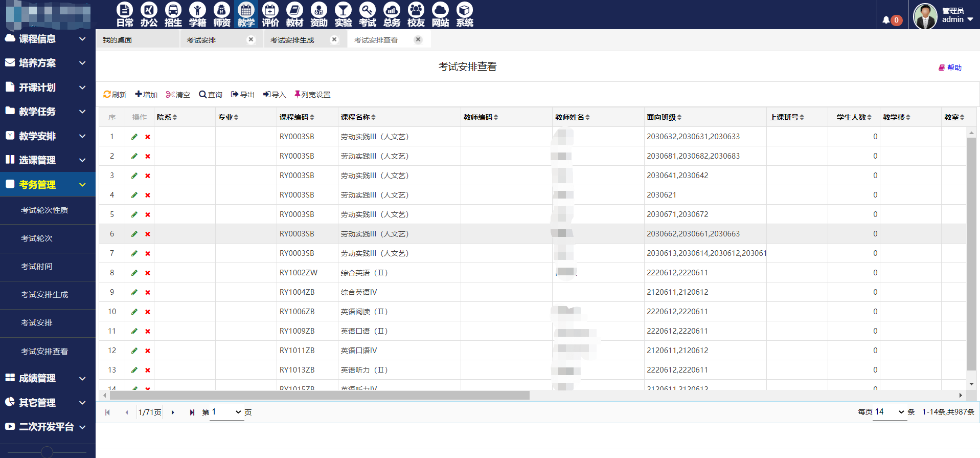Open the 学籍 module icon

click(197, 14)
